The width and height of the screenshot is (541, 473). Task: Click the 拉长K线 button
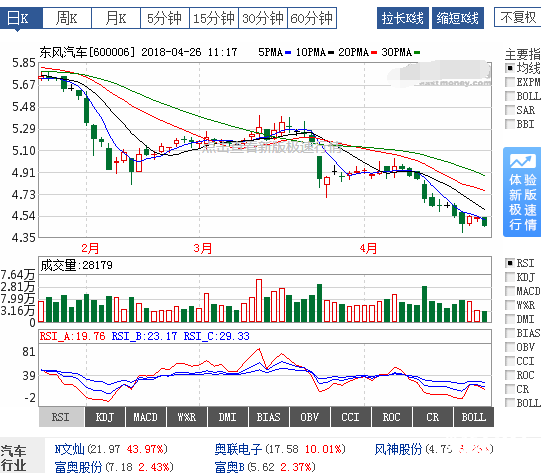pos(403,18)
